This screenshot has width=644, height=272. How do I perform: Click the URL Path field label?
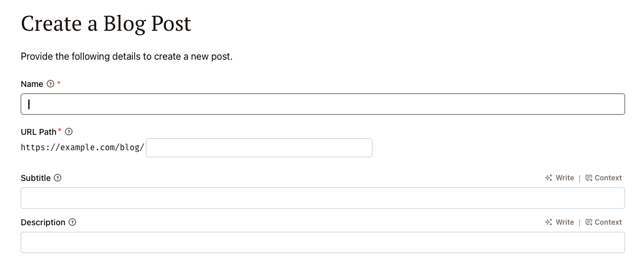point(38,131)
